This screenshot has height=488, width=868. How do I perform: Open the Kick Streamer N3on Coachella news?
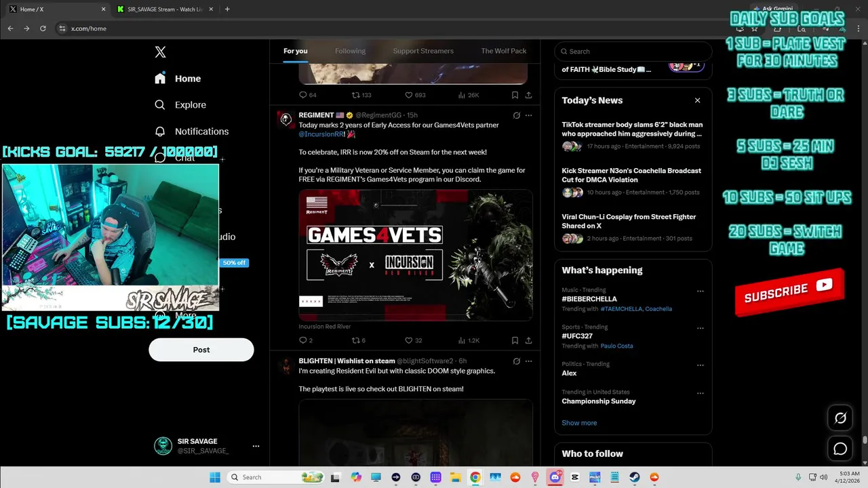(631, 176)
